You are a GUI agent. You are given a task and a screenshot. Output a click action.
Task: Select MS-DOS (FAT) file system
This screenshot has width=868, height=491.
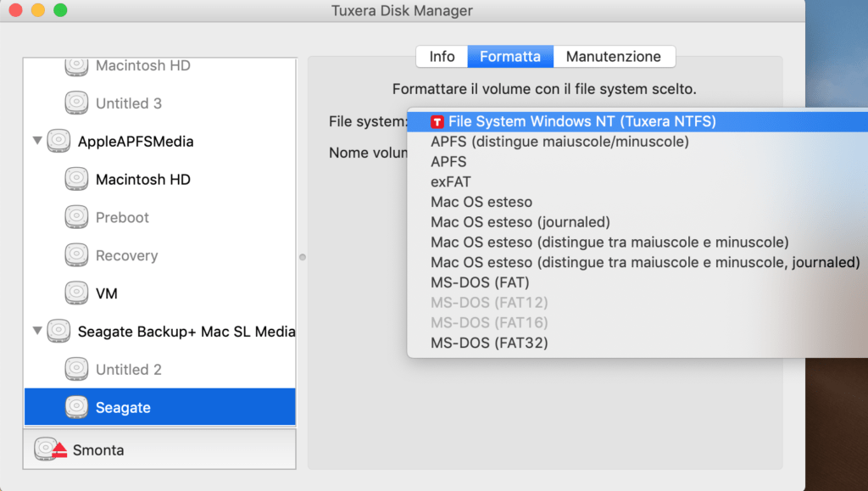(x=637, y=282)
